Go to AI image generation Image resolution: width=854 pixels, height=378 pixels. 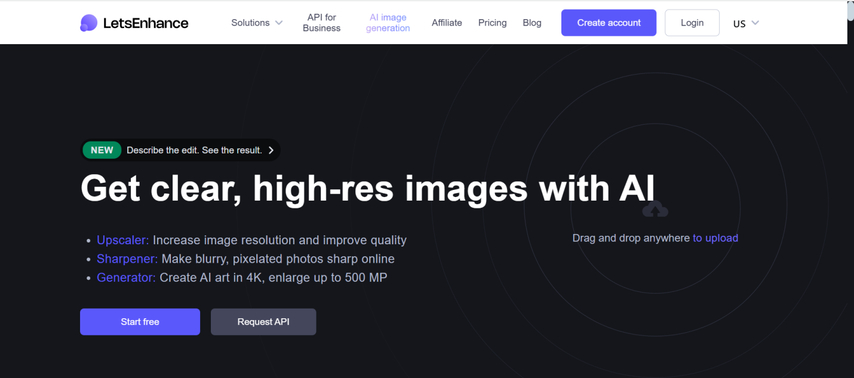tap(388, 23)
